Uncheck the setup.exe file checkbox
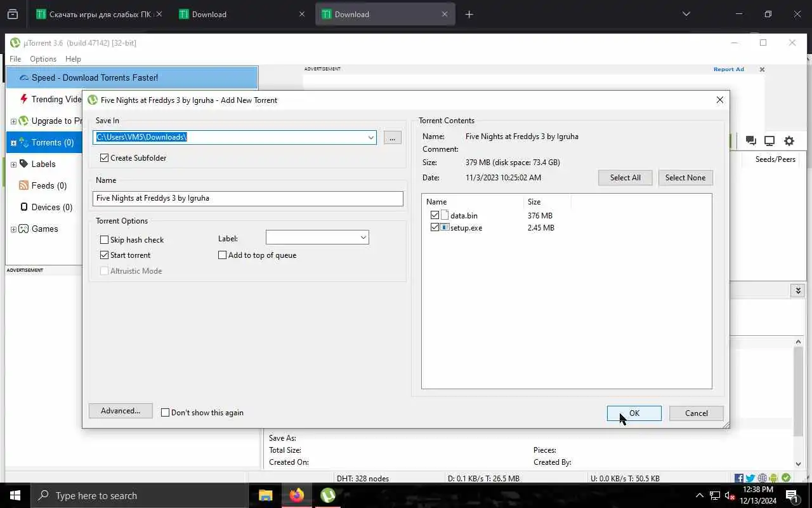The image size is (812, 508). (435, 227)
